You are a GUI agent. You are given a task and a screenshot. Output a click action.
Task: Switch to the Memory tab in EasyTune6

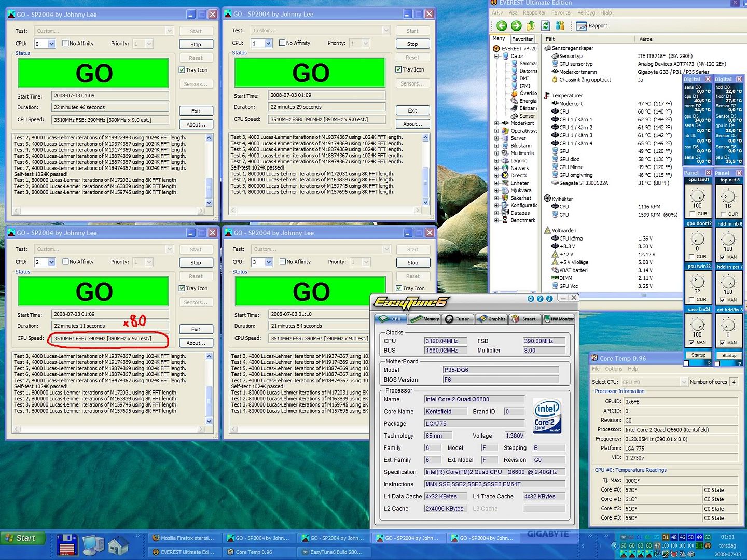coord(424,319)
